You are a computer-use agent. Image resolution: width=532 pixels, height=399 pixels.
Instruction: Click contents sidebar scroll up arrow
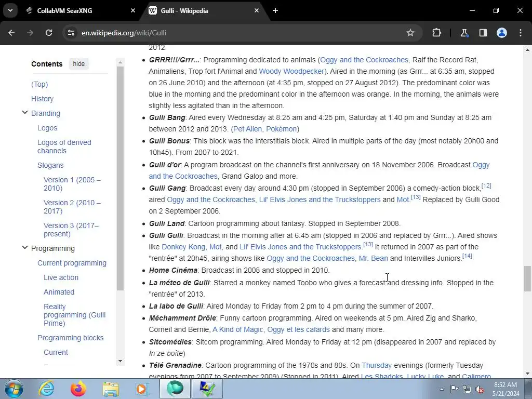(x=120, y=62)
